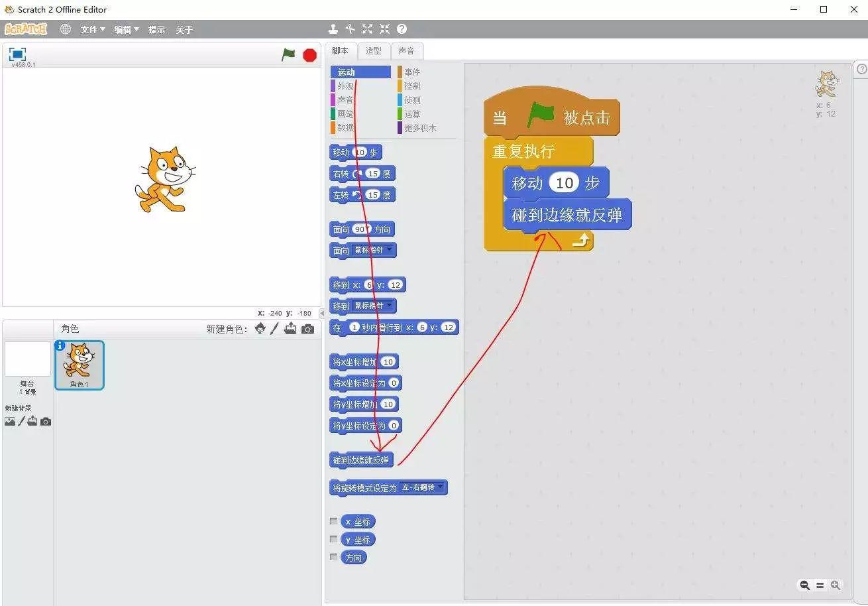Select the delete scissors tool
The height and width of the screenshot is (606, 868).
coord(350,29)
